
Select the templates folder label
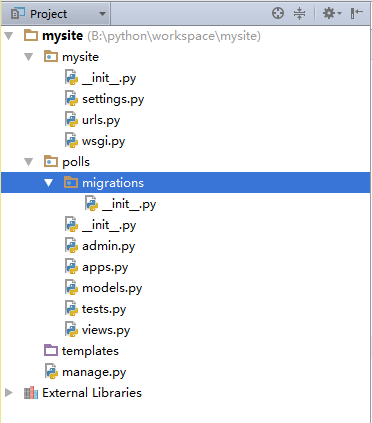(x=90, y=351)
